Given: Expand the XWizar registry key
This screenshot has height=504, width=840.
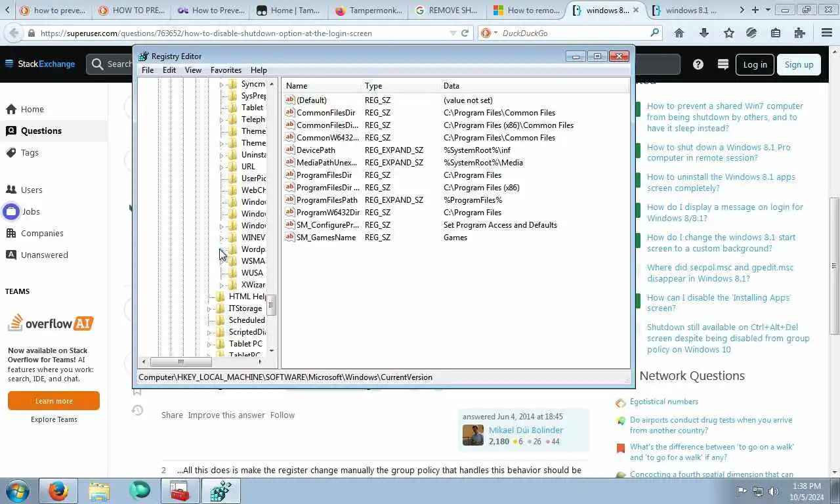Looking at the screenshot, I should [222, 285].
